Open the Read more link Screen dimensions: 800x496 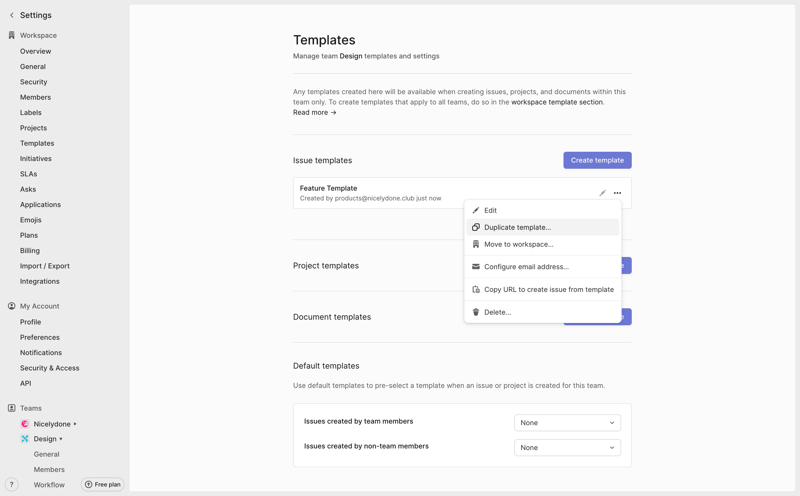pos(314,112)
